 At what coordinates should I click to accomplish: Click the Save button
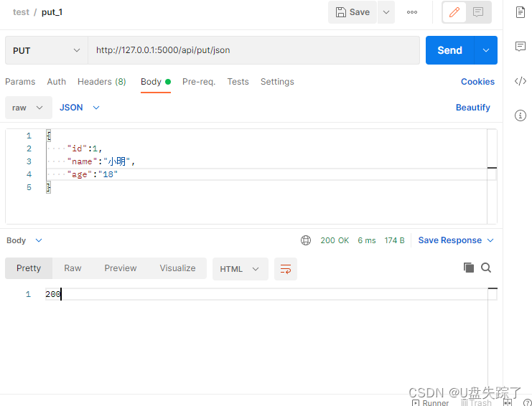353,12
